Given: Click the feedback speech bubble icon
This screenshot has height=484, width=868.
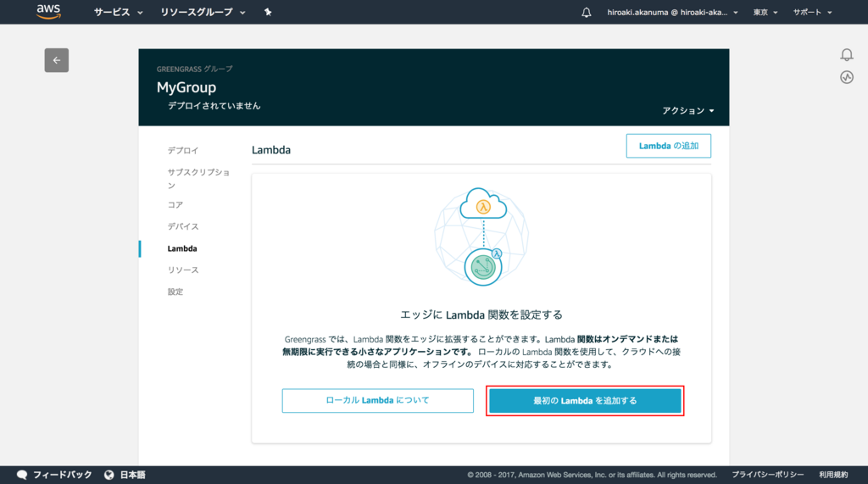Looking at the screenshot, I should click(22, 475).
